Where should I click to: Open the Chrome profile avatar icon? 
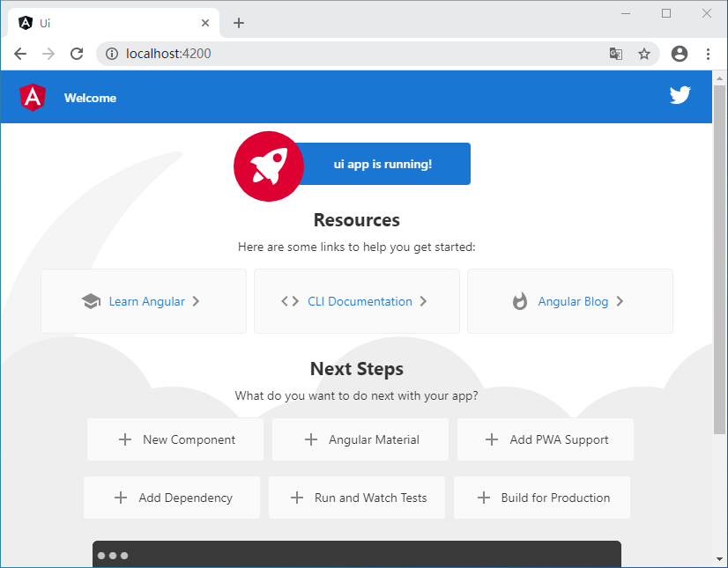[x=679, y=54]
